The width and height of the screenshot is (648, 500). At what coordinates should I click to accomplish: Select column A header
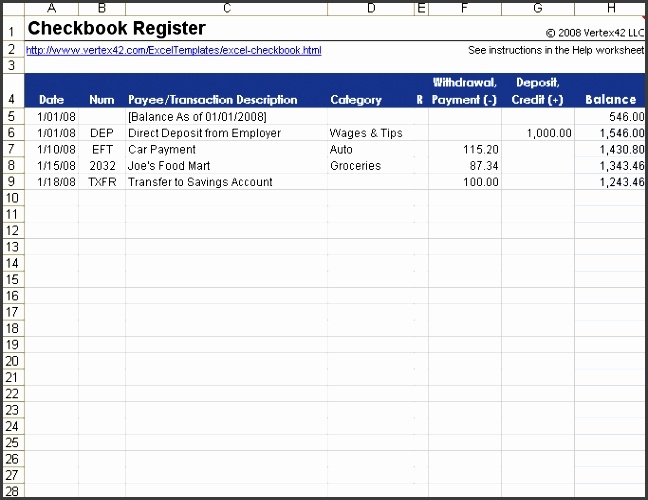pyautogui.click(x=51, y=9)
